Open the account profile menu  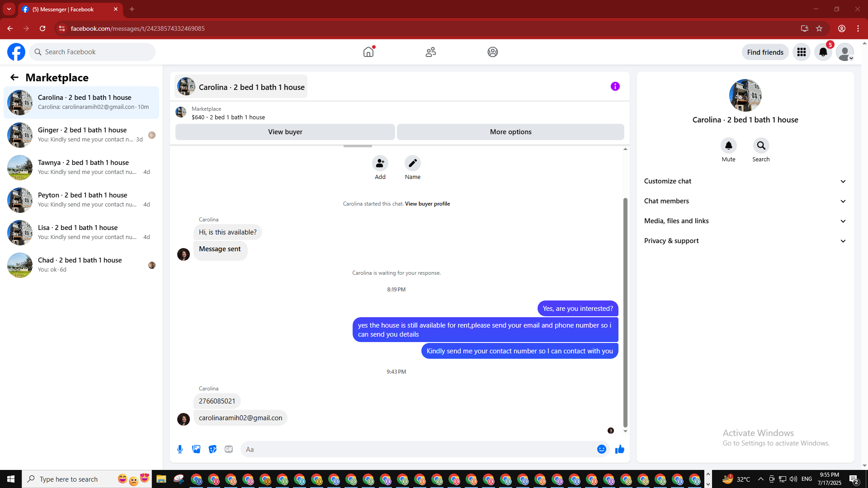[x=845, y=52]
